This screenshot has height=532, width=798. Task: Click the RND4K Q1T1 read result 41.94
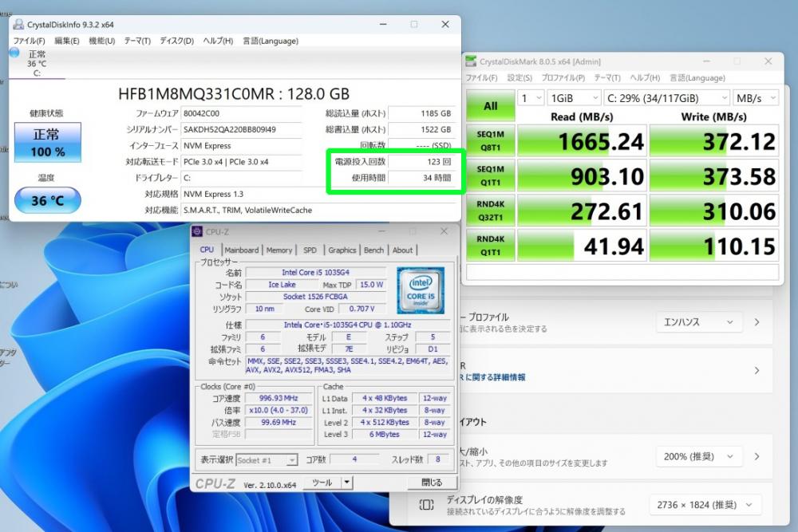pyautogui.click(x=583, y=245)
